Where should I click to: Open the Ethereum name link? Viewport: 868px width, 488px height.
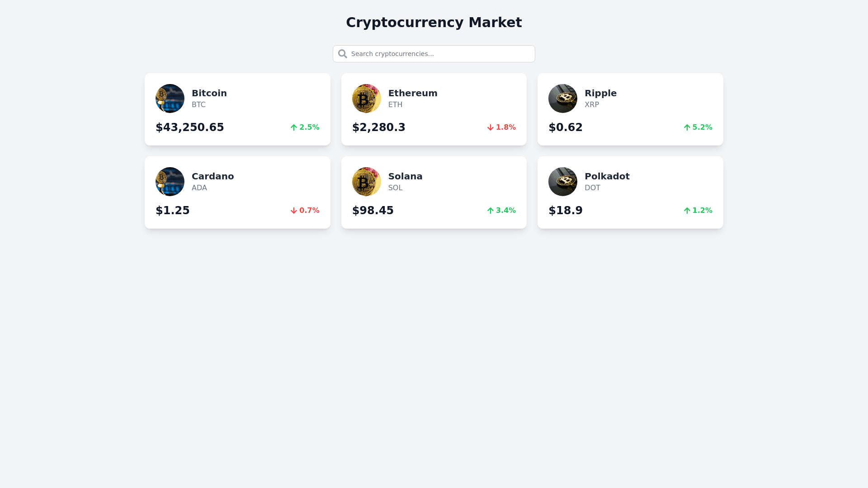(413, 93)
